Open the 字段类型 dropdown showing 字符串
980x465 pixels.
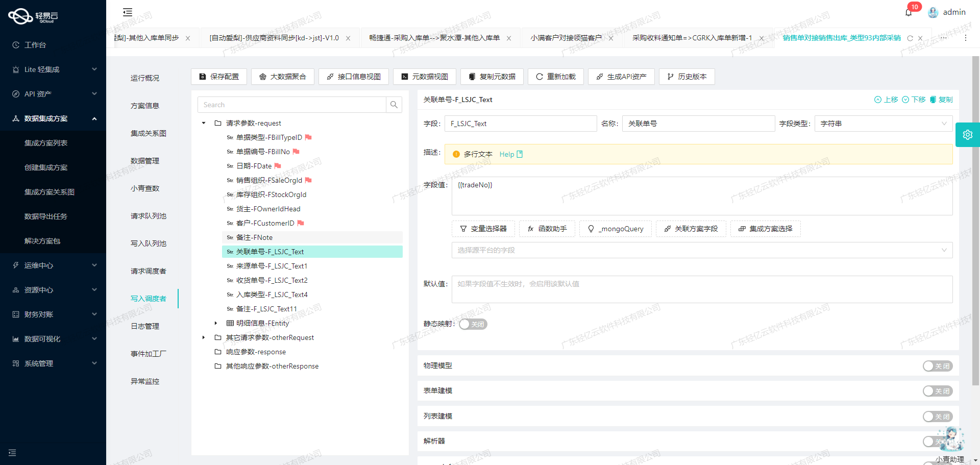(x=884, y=124)
